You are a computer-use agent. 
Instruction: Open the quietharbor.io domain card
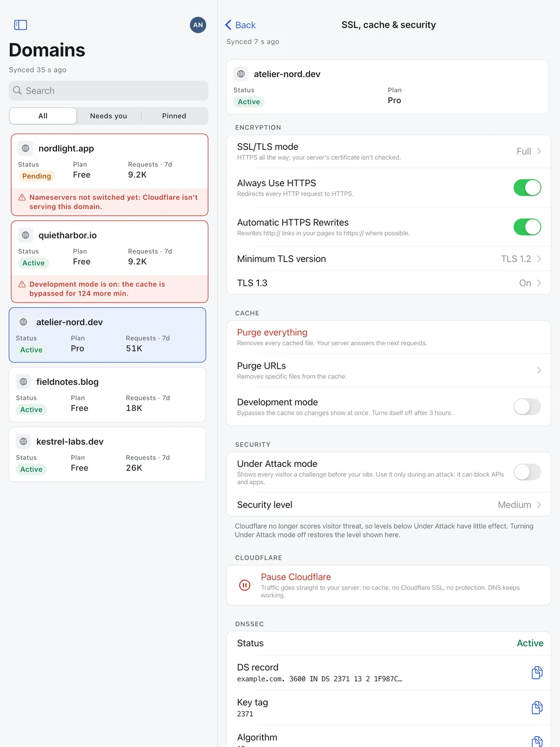(110, 262)
